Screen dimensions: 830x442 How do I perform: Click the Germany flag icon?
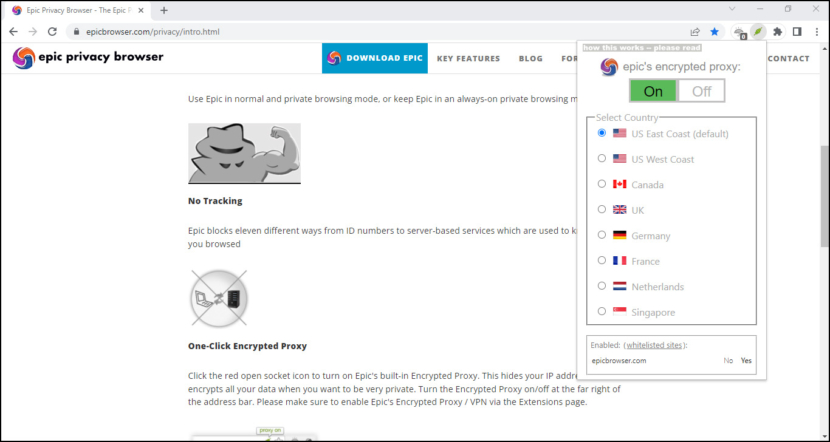(619, 235)
